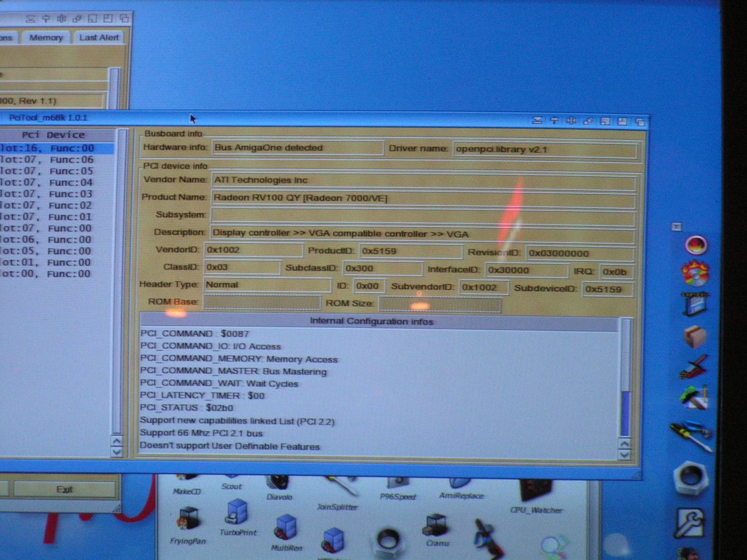
Task: Click the Driver name field 'openpci.library v2.1'
Action: click(544, 149)
